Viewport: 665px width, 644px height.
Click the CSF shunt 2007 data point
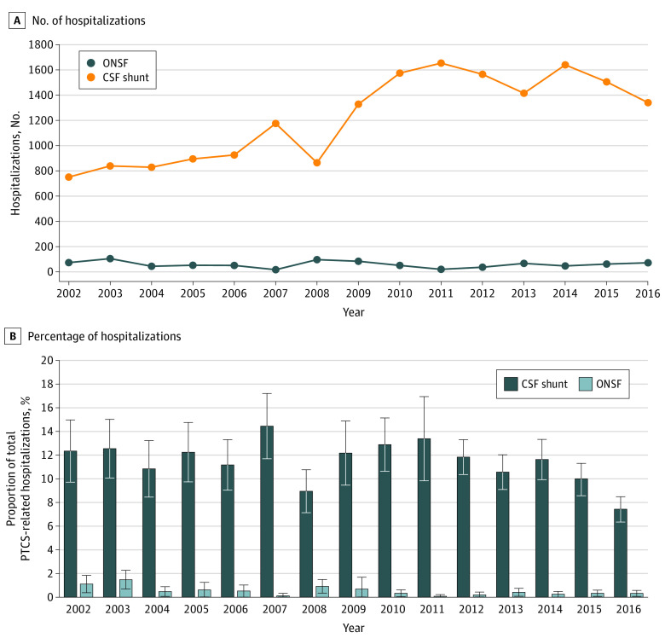click(x=275, y=124)
